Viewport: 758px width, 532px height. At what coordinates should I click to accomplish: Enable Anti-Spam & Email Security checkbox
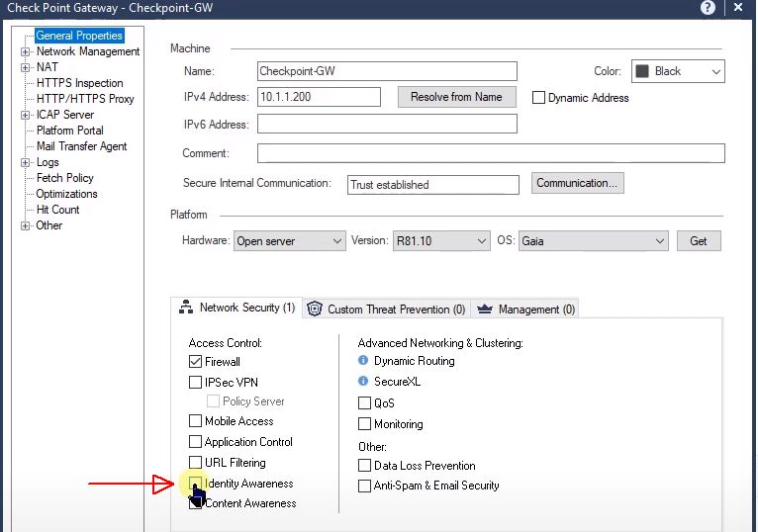pyautogui.click(x=364, y=486)
